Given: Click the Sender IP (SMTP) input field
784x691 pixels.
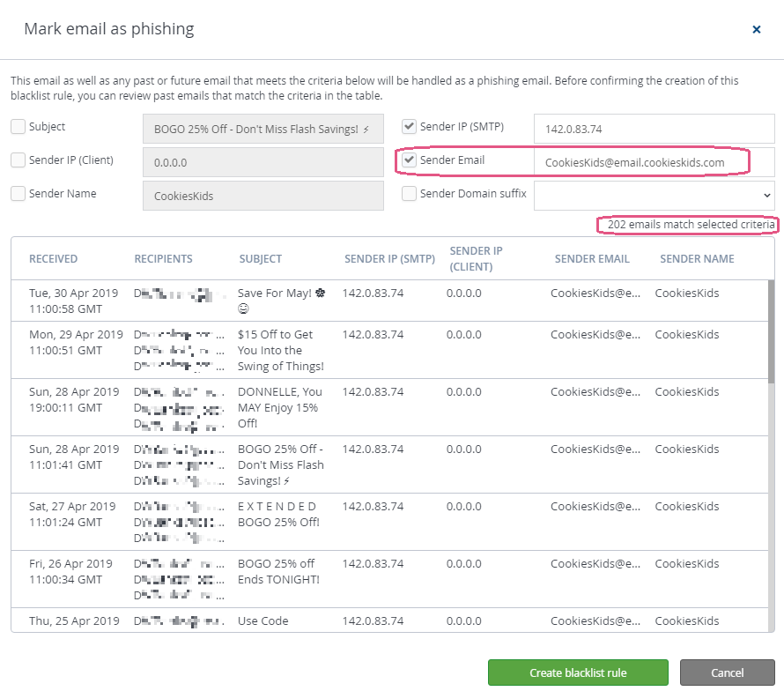Looking at the screenshot, I should pos(654,129).
